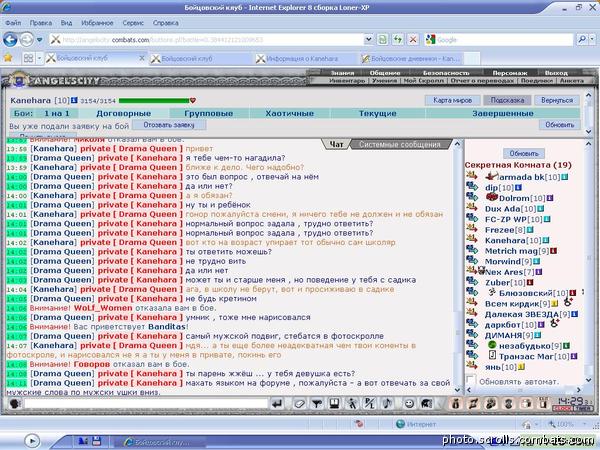This screenshot has width=600, height=450.
Task: Click the Отозвать заявку button
Action: coord(169,125)
